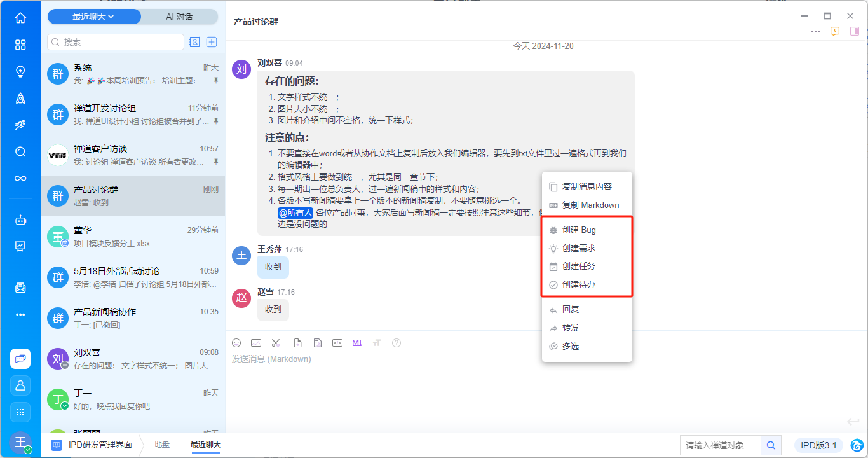
Task: Choose 创建待办 from context menu
Action: [587, 285]
